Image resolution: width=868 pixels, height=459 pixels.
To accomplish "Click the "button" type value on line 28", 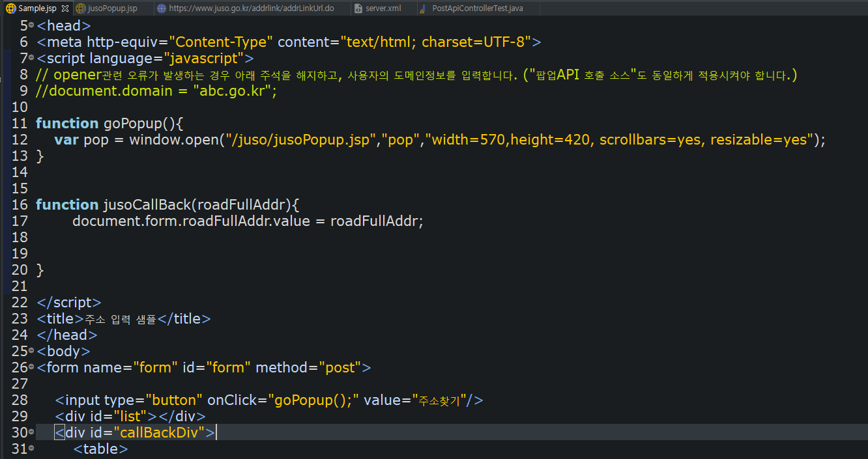I will pyautogui.click(x=175, y=400).
